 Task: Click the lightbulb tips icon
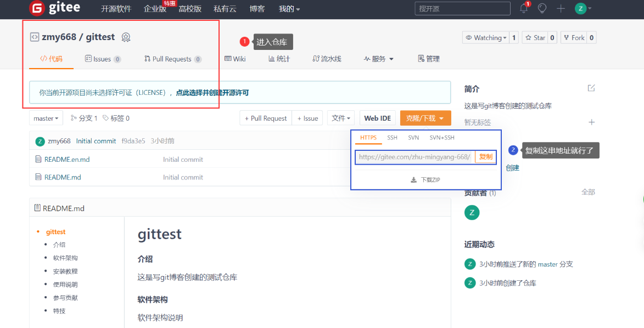542,8
